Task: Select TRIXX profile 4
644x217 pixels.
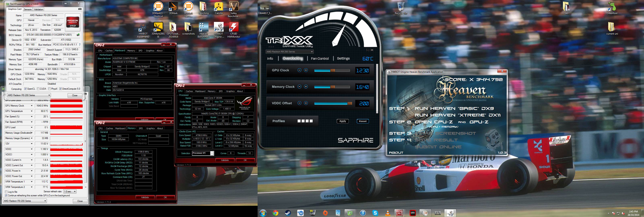Action: pos(311,121)
